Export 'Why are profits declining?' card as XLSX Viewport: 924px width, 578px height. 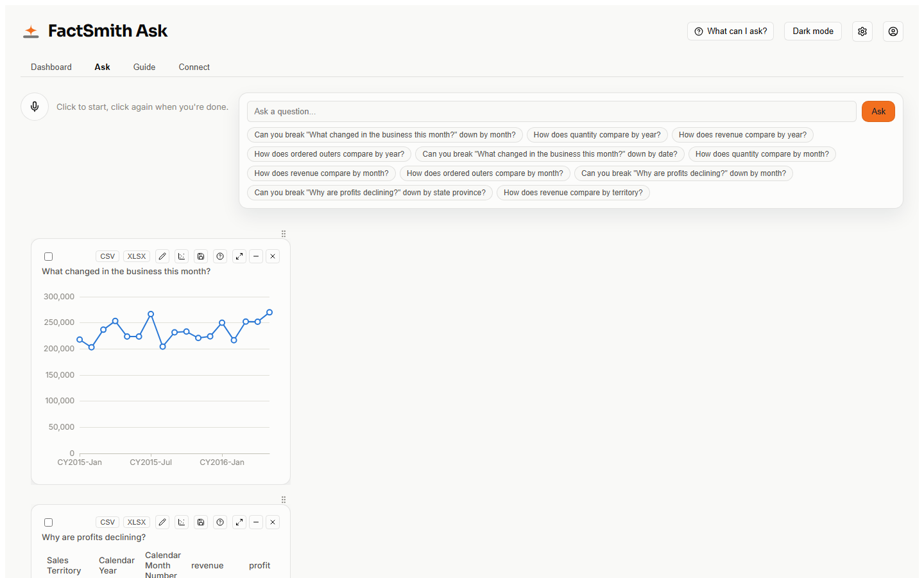click(137, 522)
